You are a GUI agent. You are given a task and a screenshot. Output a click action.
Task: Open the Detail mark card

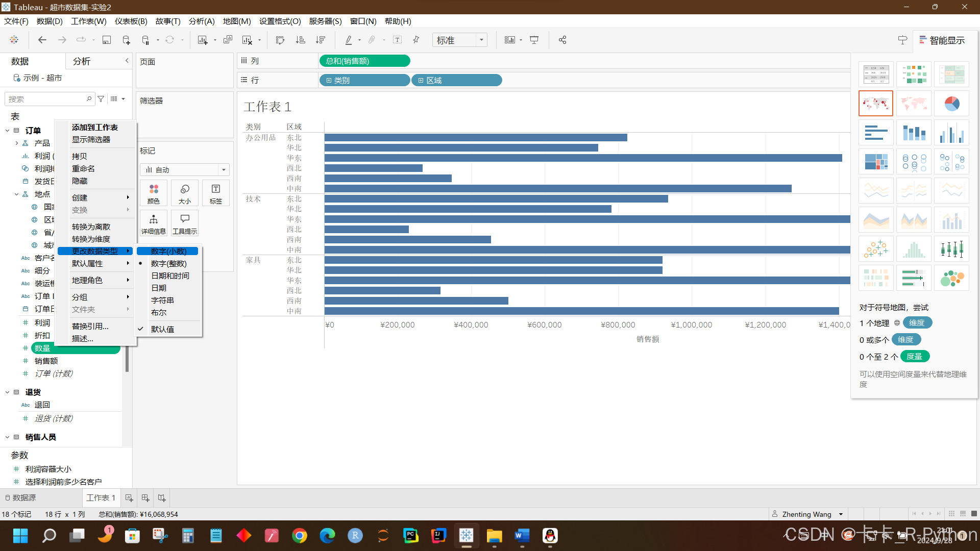154,223
